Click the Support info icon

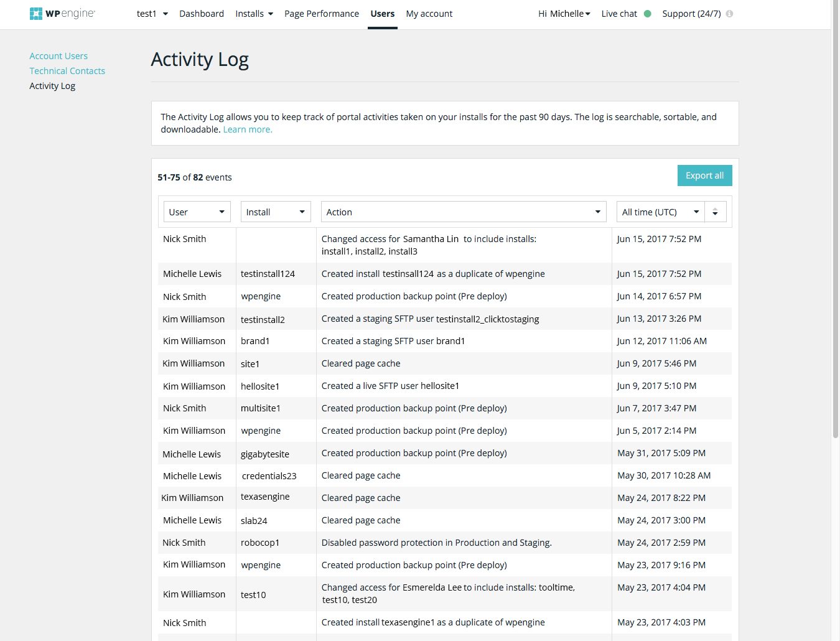[x=729, y=14]
